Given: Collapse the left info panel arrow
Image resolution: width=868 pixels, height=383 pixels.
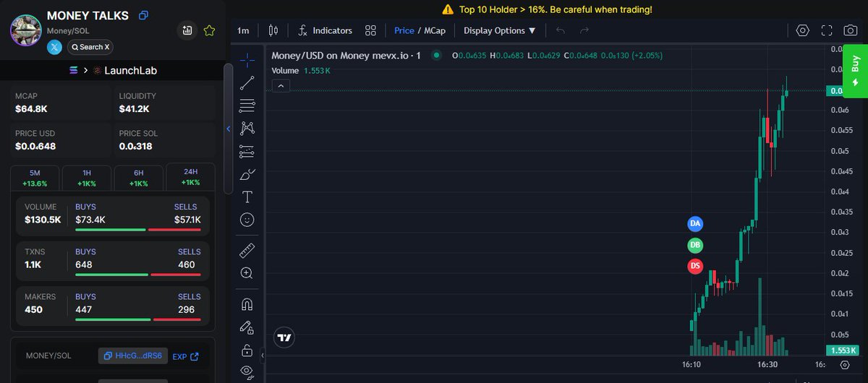Looking at the screenshot, I should click(x=229, y=129).
